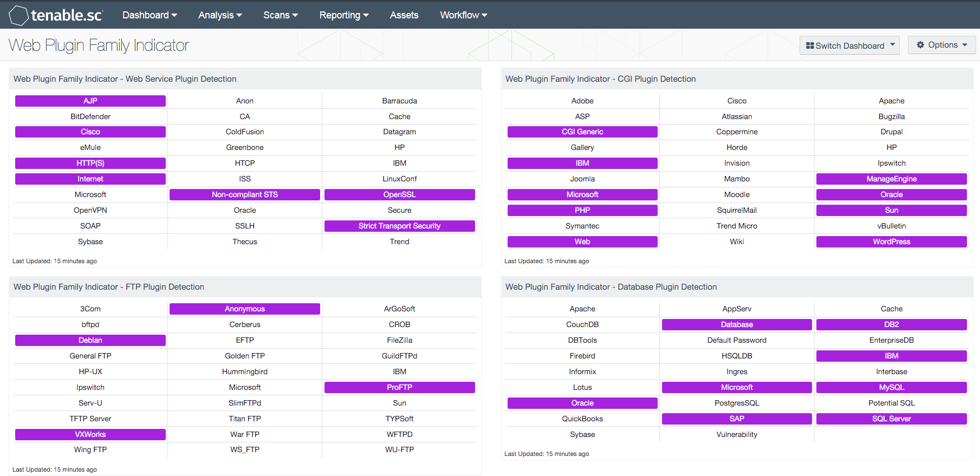Select the HTTP(S) indicator
Screen dimensions: 980x476
tap(90, 163)
